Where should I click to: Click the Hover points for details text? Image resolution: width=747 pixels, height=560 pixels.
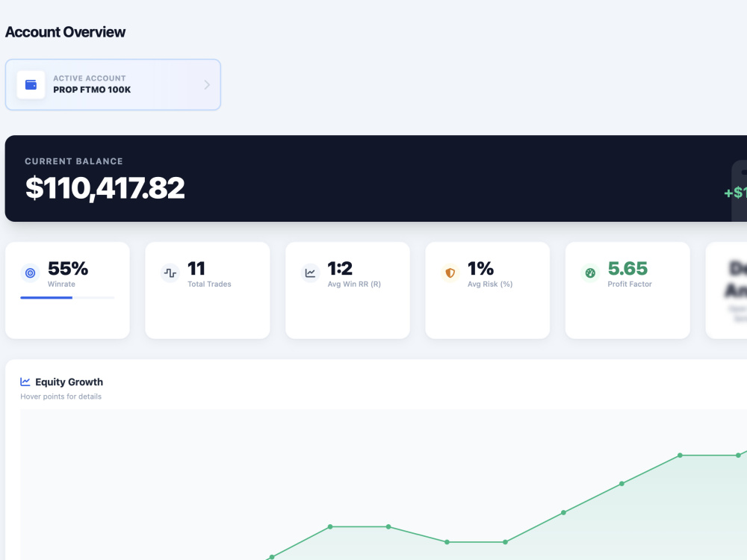coord(61,396)
